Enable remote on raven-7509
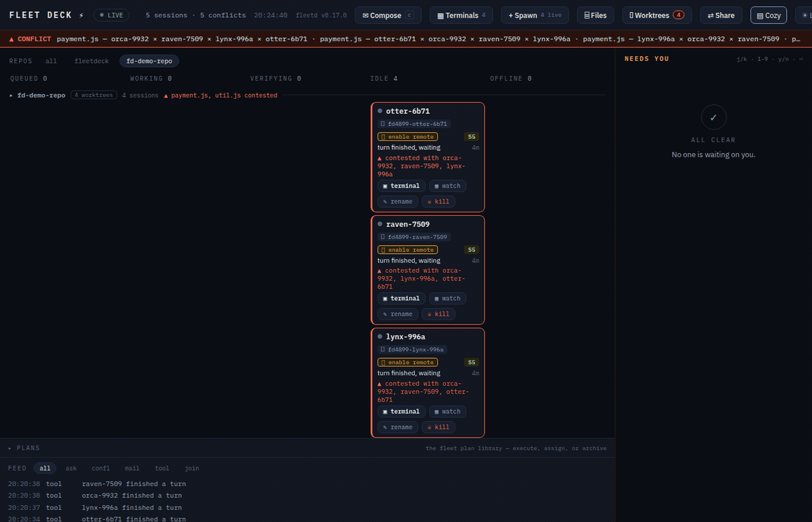 [x=407, y=250]
